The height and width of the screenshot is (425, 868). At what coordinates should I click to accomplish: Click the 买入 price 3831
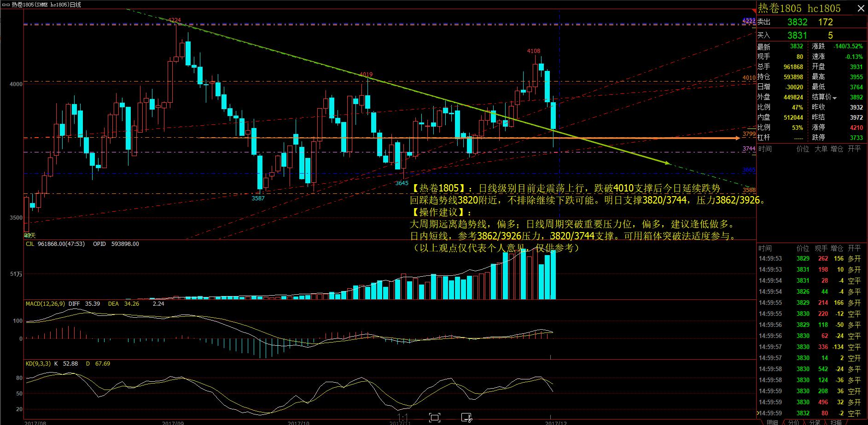(x=798, y=35)
